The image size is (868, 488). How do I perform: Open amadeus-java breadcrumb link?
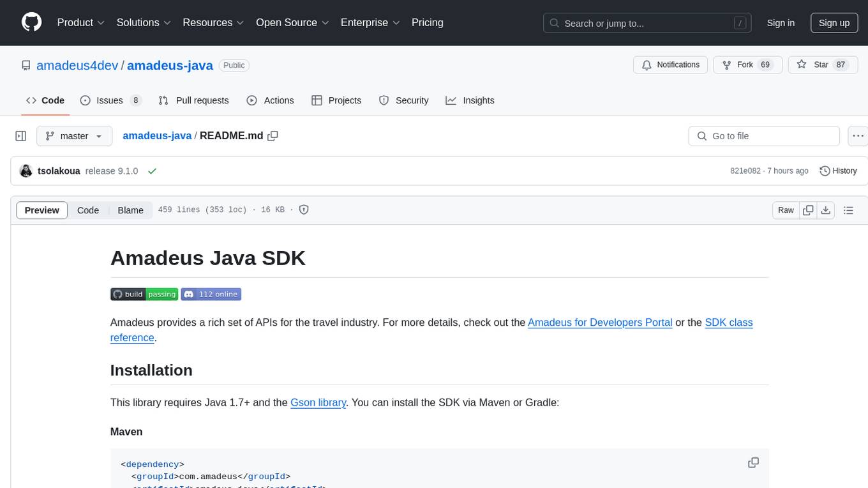[x=157, y=136]
